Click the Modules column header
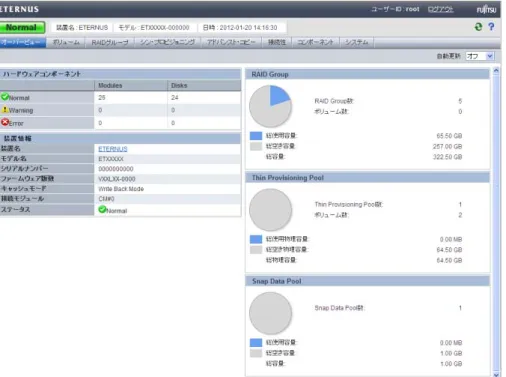 click(x=131, y=86)
